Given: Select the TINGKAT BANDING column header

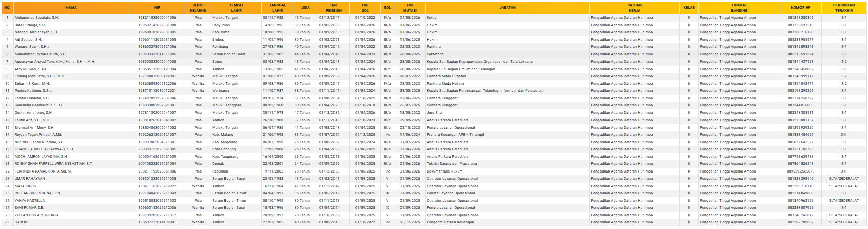Looking at the screenshot, I should pyautogui.click(x=739, y=8).
